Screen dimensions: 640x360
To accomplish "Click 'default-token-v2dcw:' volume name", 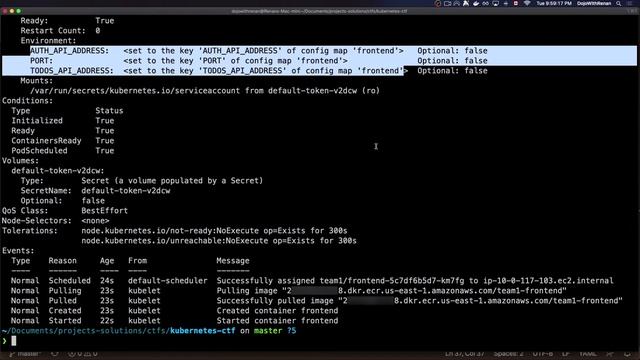I will [x=58, y=171].
